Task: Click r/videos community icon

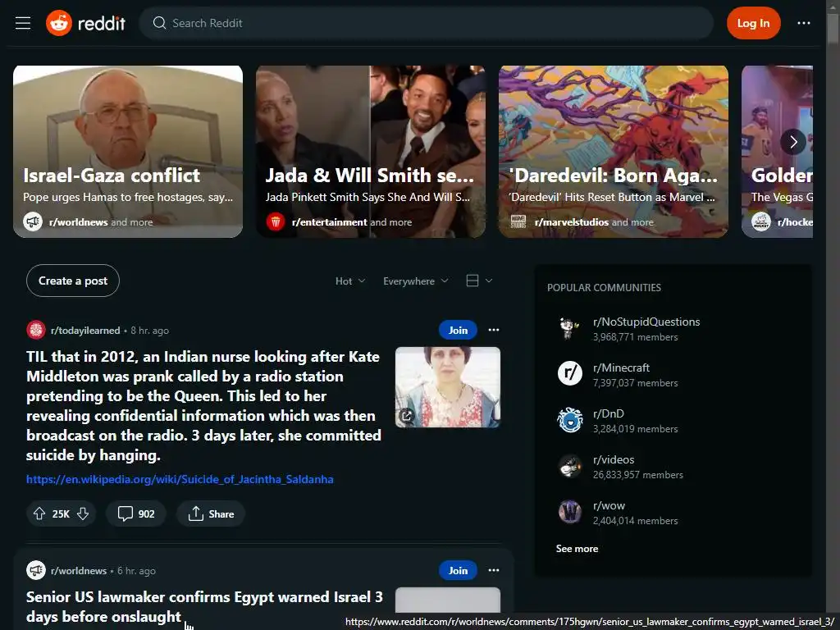Action: pyautogui.click(x=569, y=467)
